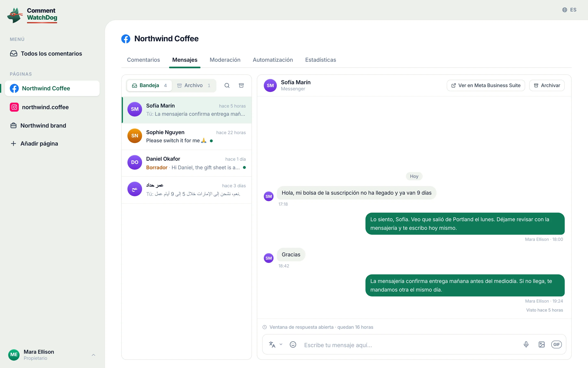
Task: Switch to the Automatización tab
Action: pyautogui.click(x=273, y=60)
